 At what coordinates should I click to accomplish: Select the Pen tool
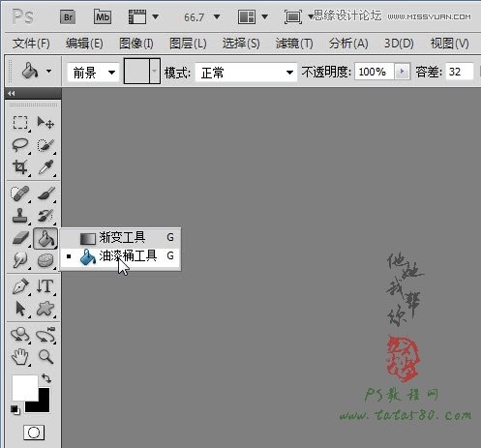[20, 286]
